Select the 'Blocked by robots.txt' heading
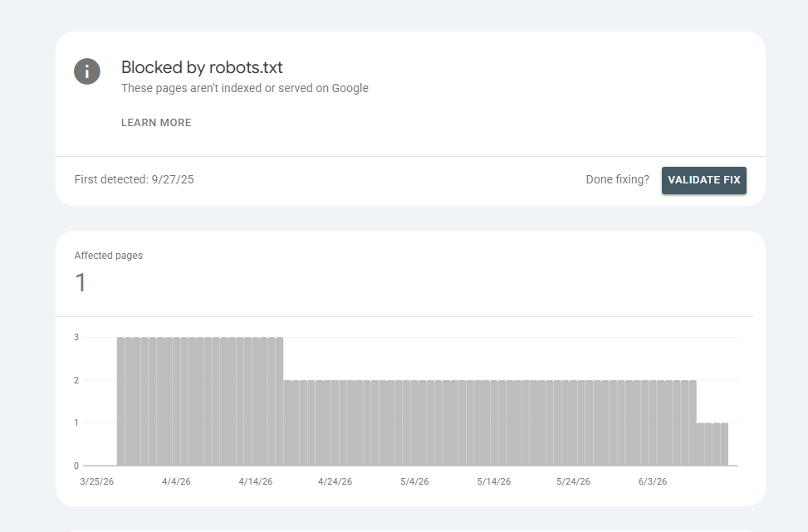 pos(202,67)
